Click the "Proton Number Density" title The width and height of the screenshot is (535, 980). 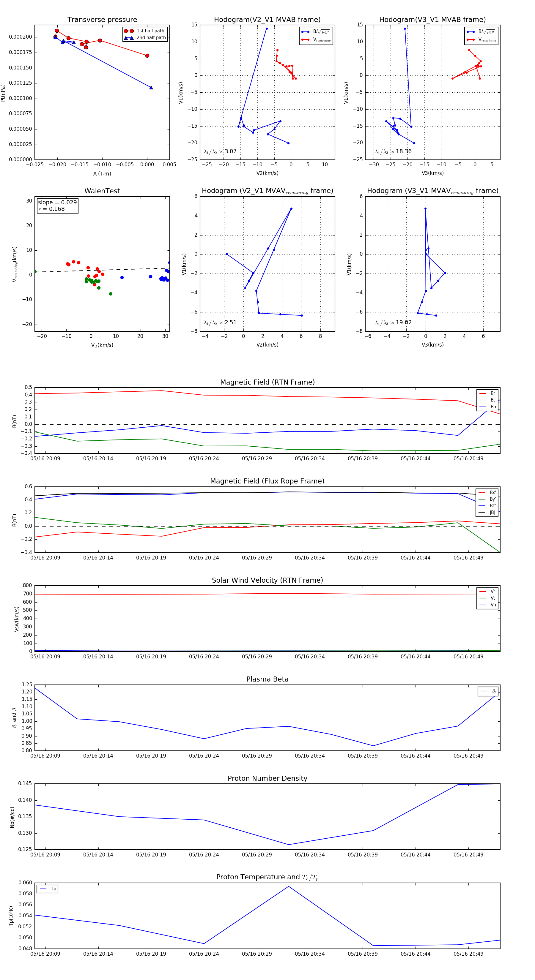click(x=267, y=778)
